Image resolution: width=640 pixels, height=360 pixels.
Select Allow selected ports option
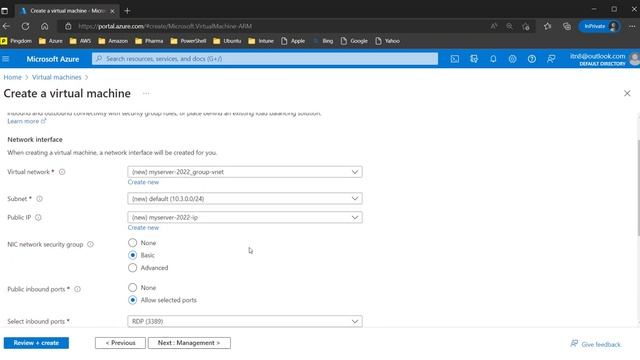click(x=132, y=300)
